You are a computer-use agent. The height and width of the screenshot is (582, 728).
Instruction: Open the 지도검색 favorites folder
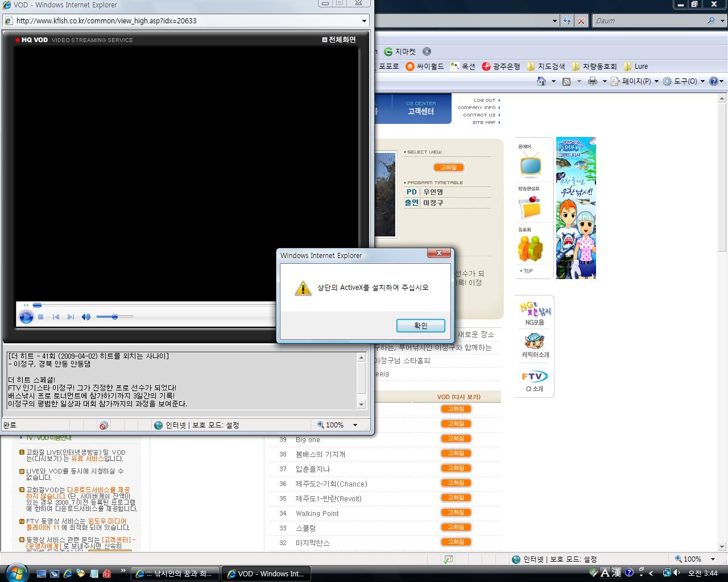[x=546, y=66]
